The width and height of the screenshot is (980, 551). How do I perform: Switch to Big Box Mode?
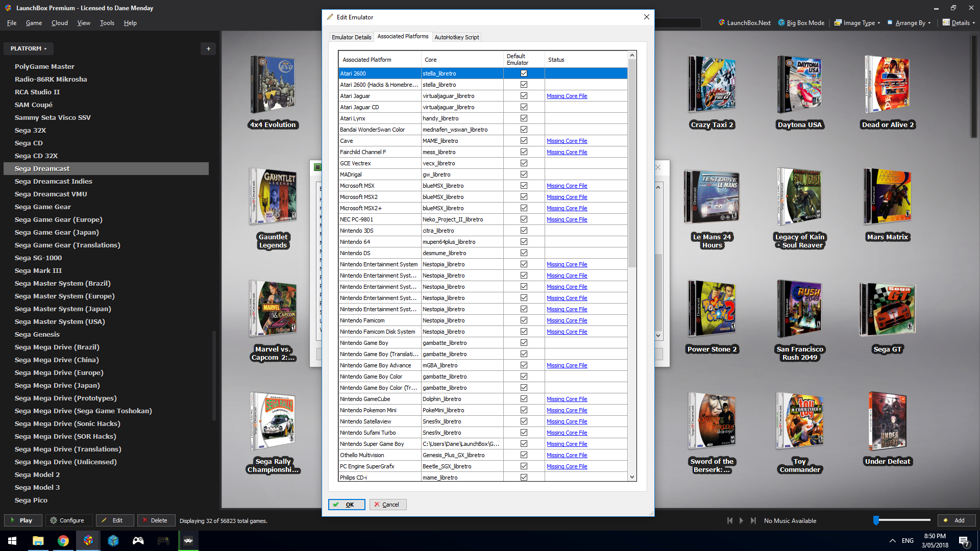pos(801,22)
